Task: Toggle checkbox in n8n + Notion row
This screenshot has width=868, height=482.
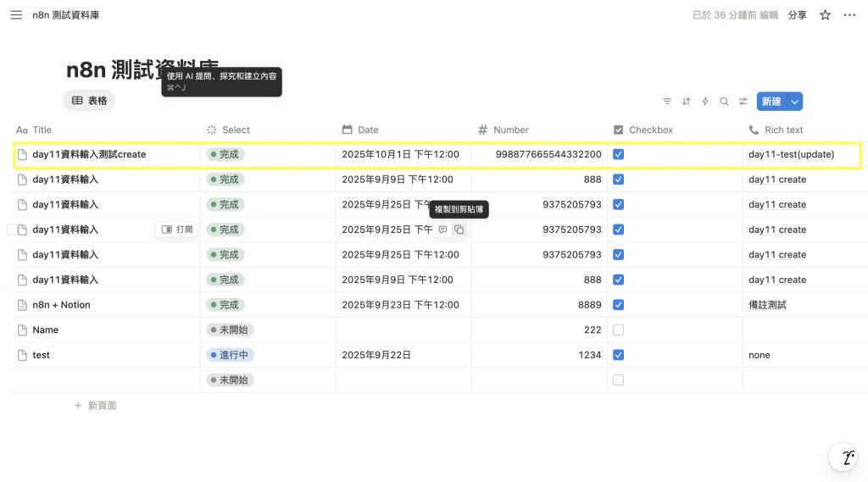Action: coord(618,305)
